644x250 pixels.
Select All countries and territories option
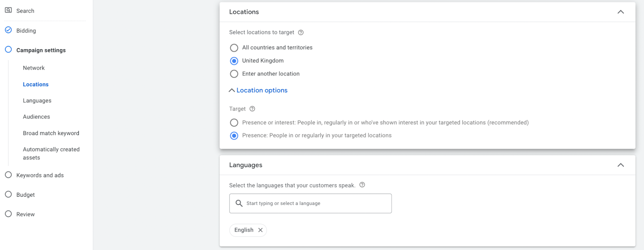(x=234, y=48)
